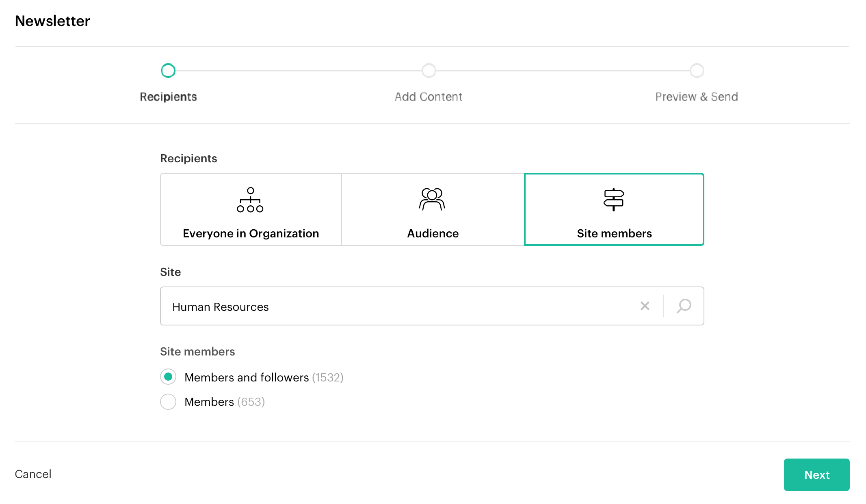Image resolution: width=866 pixels, height=504 pixels.
Task: Click the (1532) followers count text
Action: click(x=328, y=377)
